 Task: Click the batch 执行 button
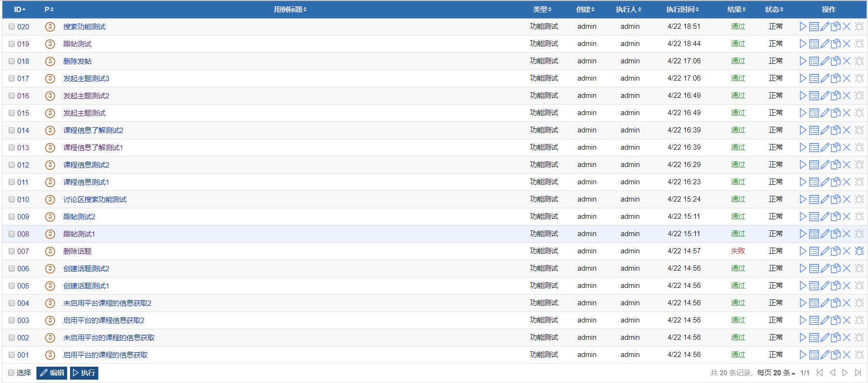tap(84, 373)
